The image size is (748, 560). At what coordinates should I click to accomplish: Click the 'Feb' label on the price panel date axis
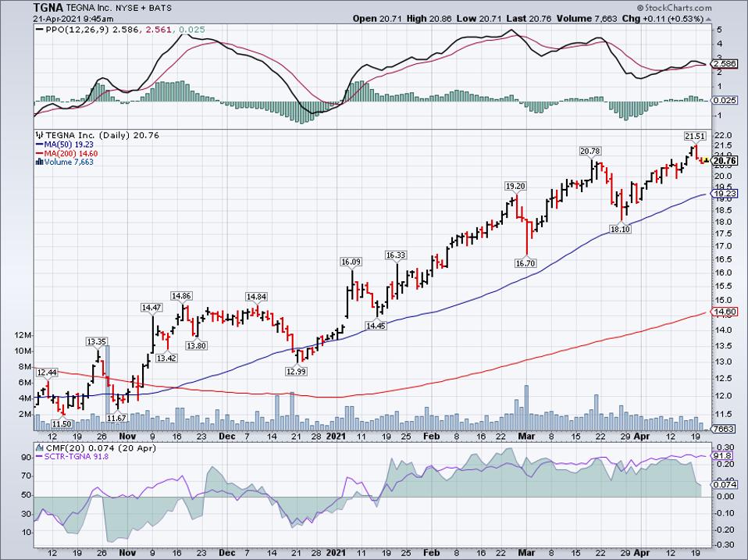[431, 437]
